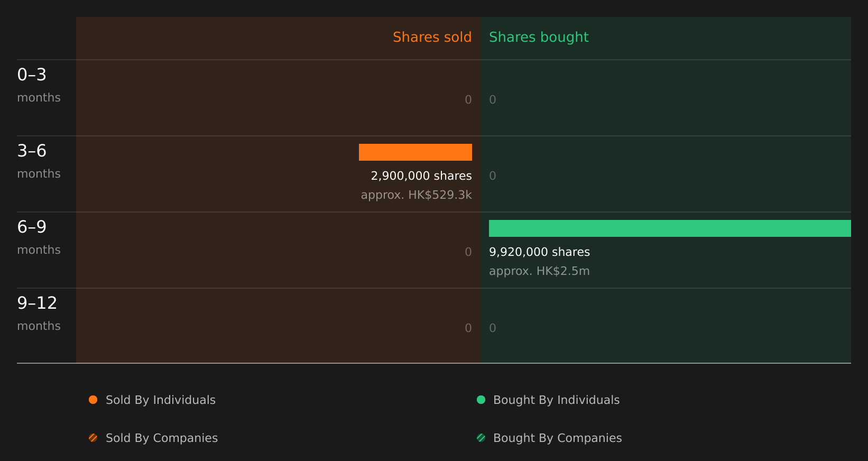Image resolution: width=868 pixels, height=461 pixels.
Task: Click the 6–9 months row label
Action: (39, 237)
